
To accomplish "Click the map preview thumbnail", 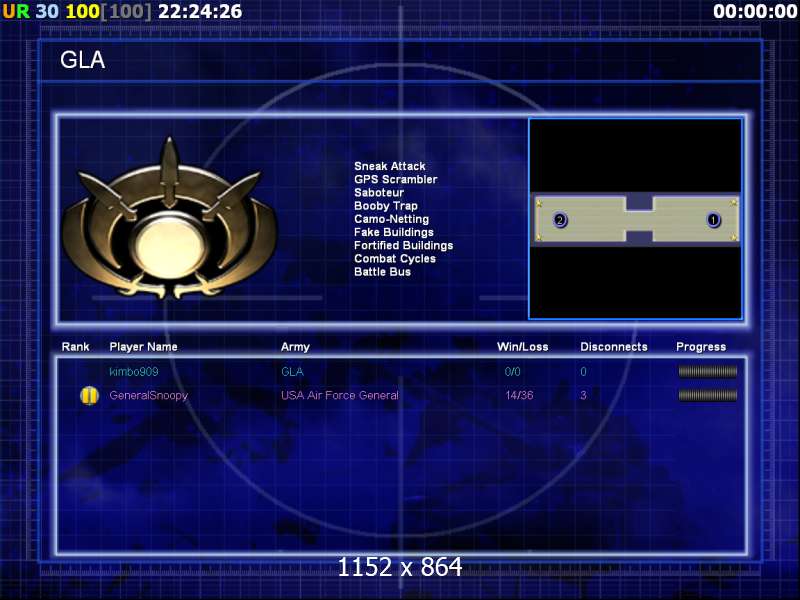I will click(635, 219).
